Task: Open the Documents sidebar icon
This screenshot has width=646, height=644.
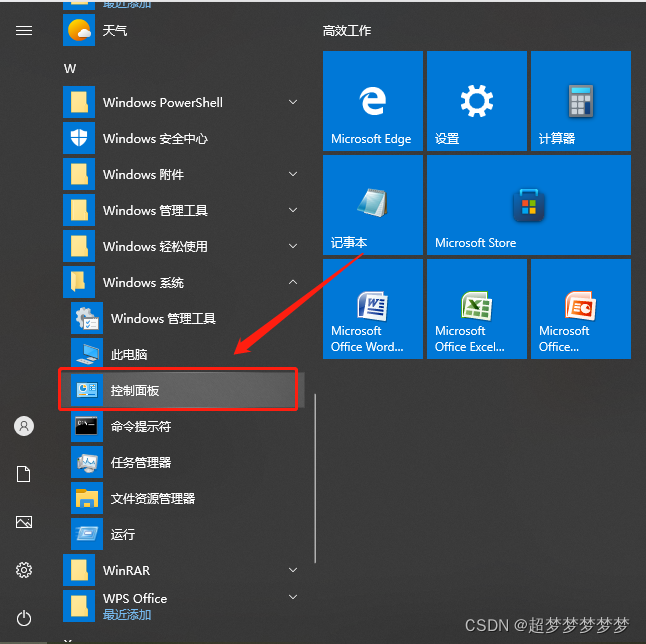Action: (x=23, y=474)
